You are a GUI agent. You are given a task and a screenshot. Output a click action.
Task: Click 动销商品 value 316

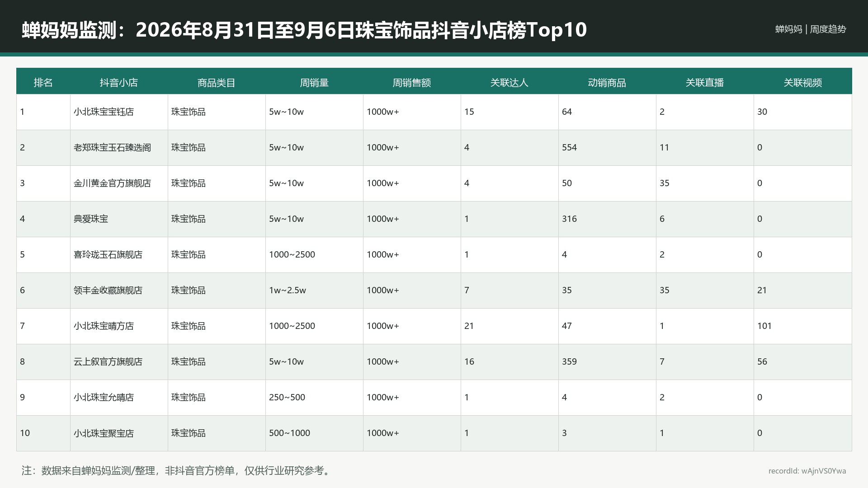pyautogui.click(x=570, y=219)
